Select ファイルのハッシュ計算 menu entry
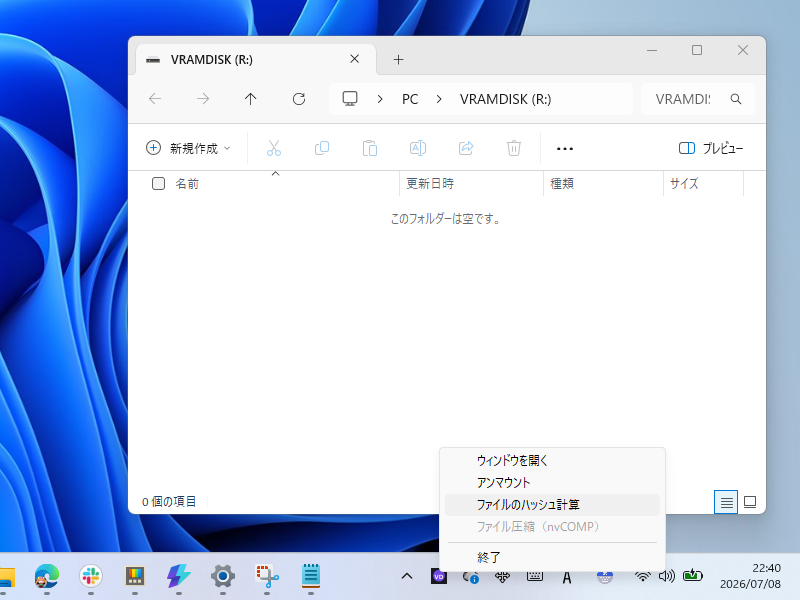The width and height of the screenshot is (800, 600). pyautogui.click(x=552, y=505)
